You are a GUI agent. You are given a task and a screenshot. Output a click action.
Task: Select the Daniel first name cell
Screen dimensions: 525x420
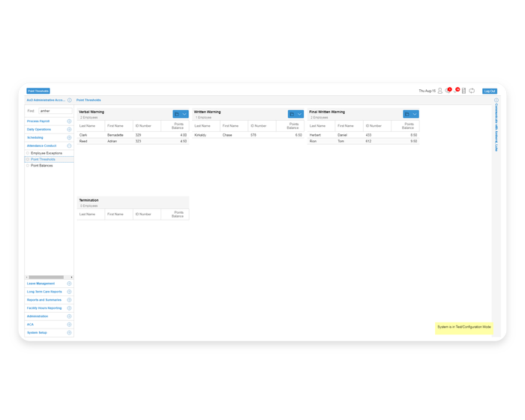point(342,135)
